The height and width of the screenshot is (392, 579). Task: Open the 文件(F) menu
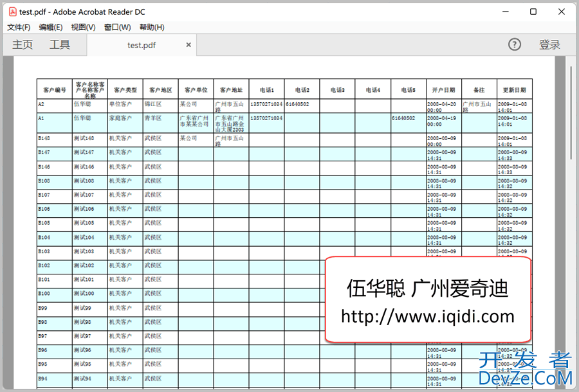click(19, 27)
